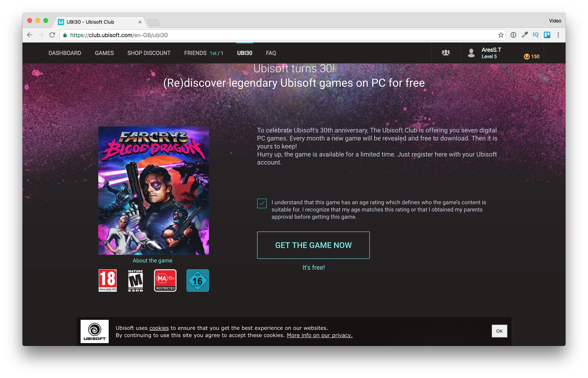Open the Chrome three-dot menu
588x378 pixels.
point(558,35)
